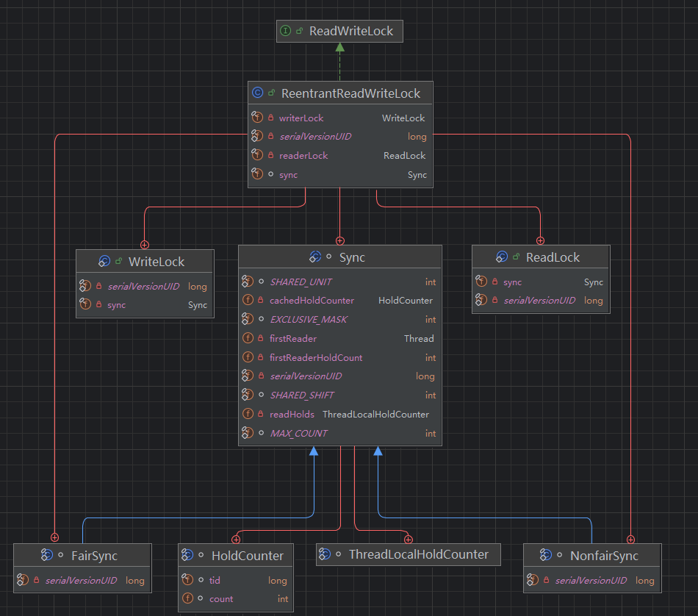The height and width of the screenshot is (616, 698).
Task: Click the ReadLock class icon
Action: [502, 257]
